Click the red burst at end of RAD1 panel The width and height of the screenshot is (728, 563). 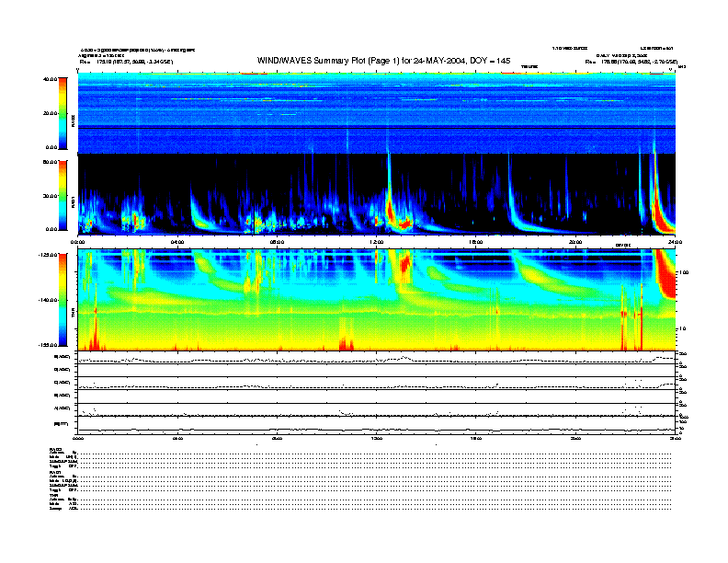[662, 221]
